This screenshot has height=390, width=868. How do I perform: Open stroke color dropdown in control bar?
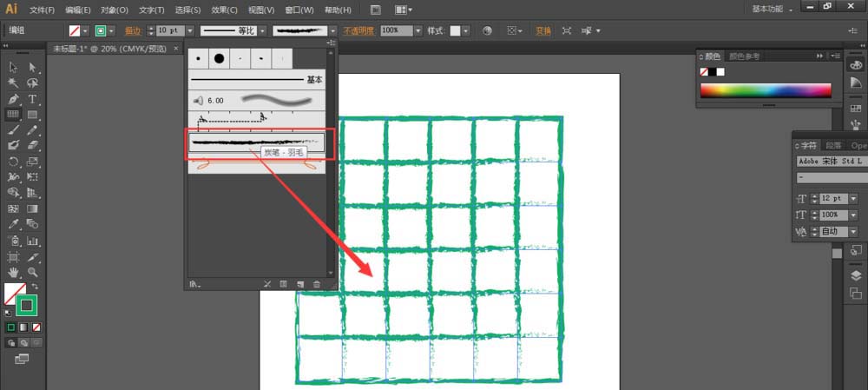(x=112, y=31)
